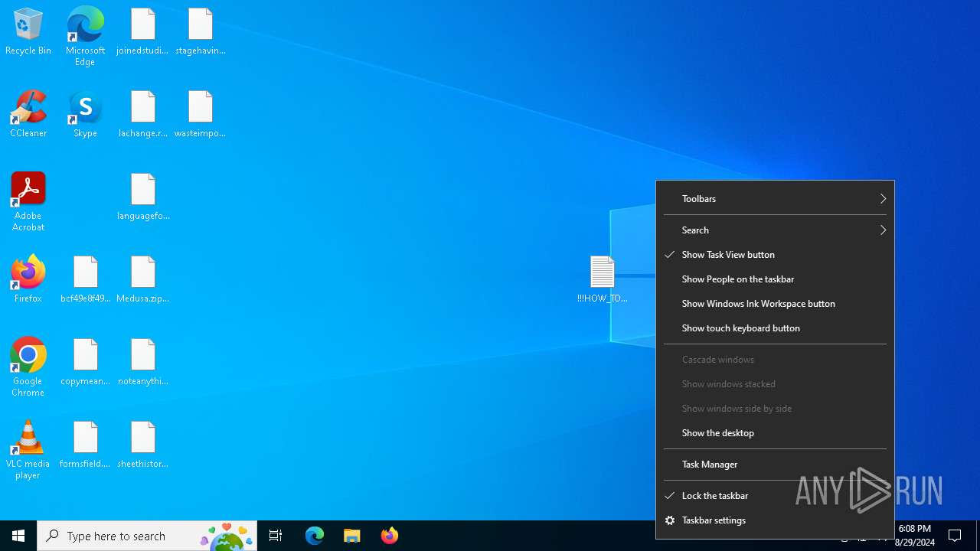This screenshot has height=551, width=980.
Task: Expand the Toolbars submenu
Action: point(775,199)
